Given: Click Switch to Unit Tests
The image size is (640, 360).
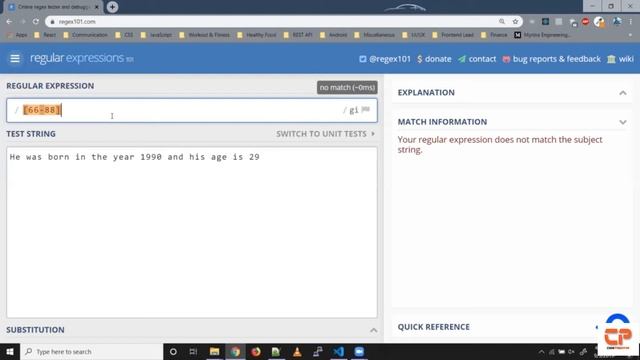Looking at the screenshot, I should 325,134.
